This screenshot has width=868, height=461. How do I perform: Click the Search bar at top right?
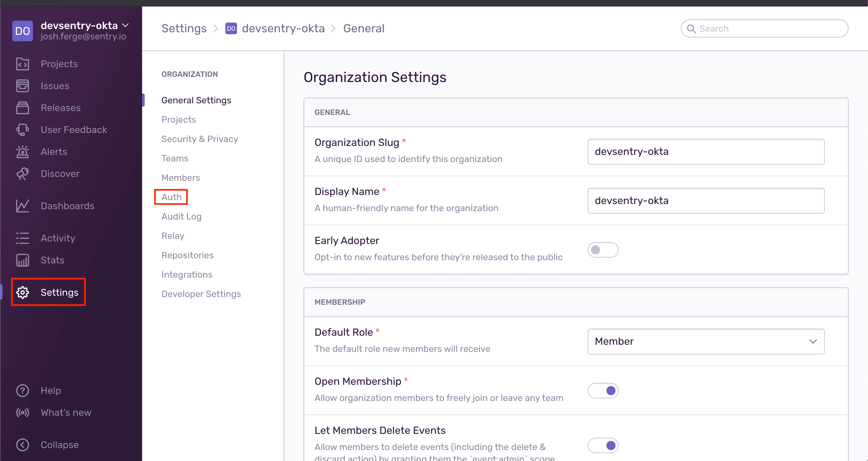coord(765,29)
